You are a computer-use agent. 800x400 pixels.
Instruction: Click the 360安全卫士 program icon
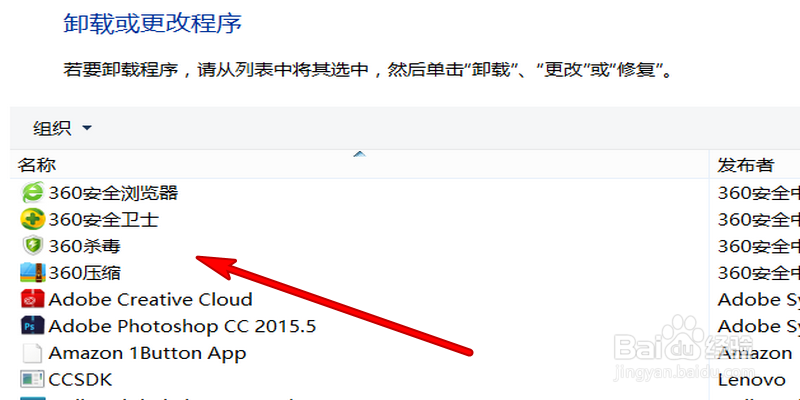[33, 219]
